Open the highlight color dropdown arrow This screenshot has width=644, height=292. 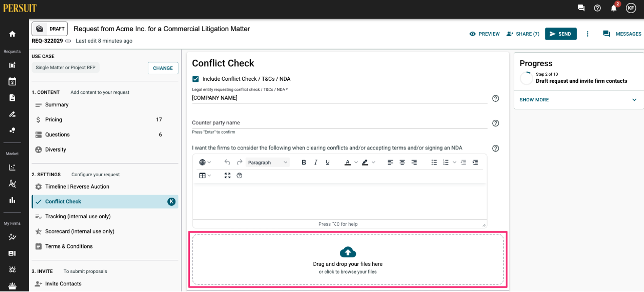(x=373, y=162)
